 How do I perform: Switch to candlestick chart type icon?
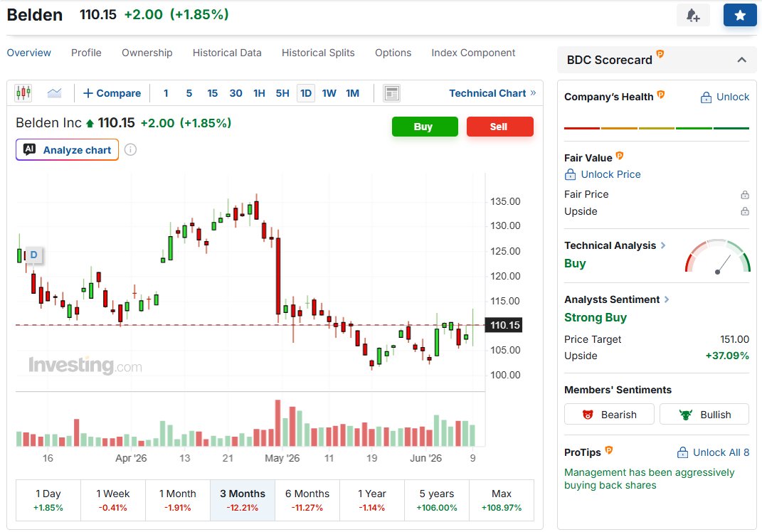[x=23, y=92]
